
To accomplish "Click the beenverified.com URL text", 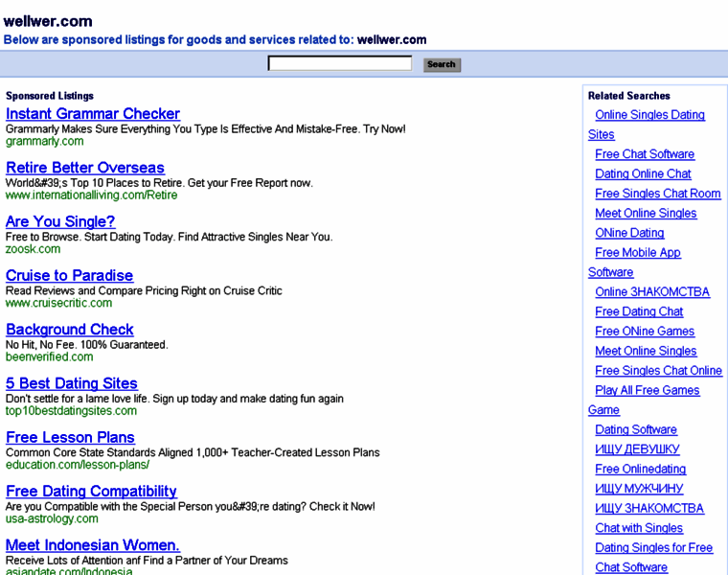I will pos(49,356).
